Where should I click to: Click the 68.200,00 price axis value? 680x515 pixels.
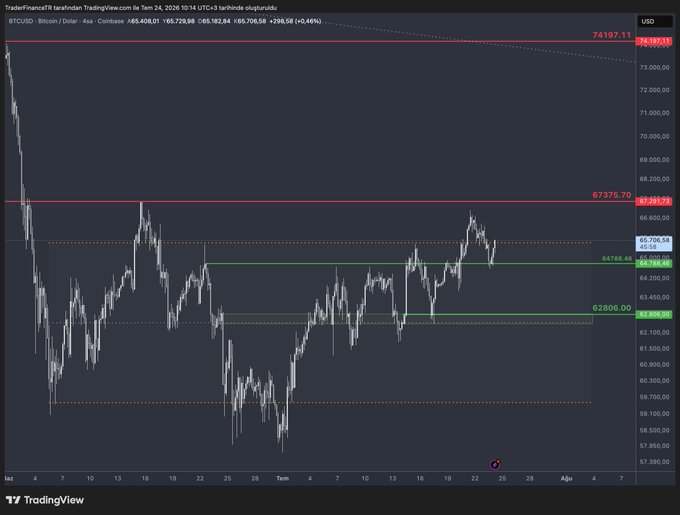click(654, 179)
